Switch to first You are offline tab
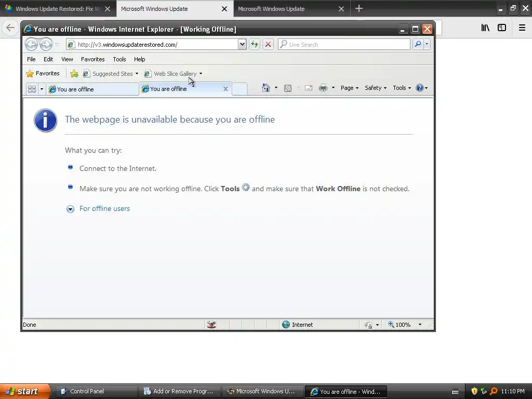Screen dimensions: 532x399 click(x=92, y=89)
